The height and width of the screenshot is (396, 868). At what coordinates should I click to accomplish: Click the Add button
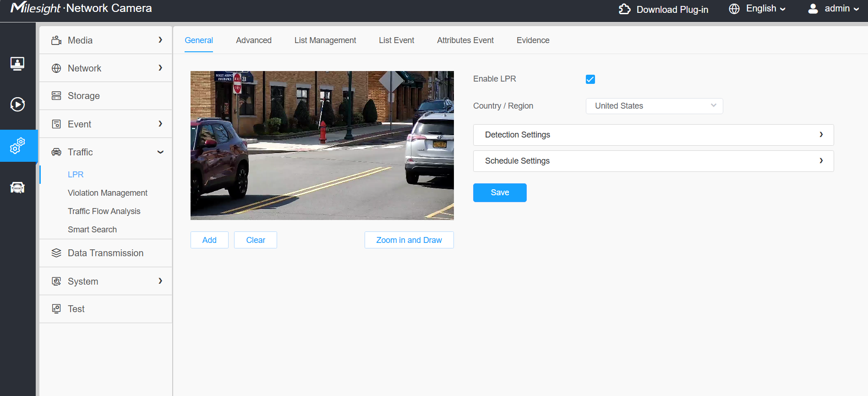[209, 240]
